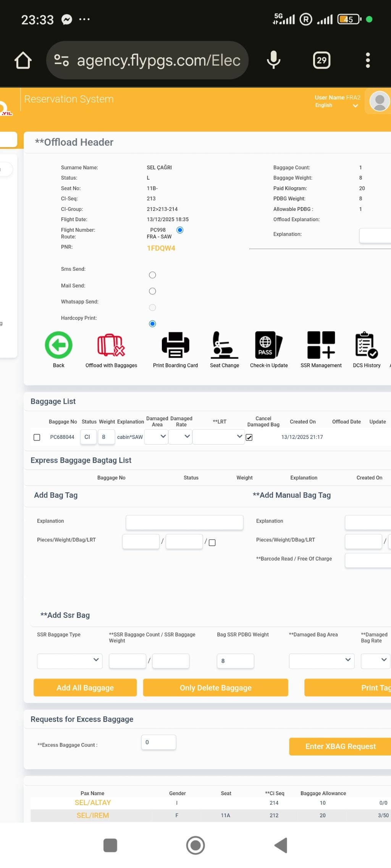The width and height of the screenshot is (391, 868).
Task: Open the SSR Baggage Type dropdown
Action: 69,661
